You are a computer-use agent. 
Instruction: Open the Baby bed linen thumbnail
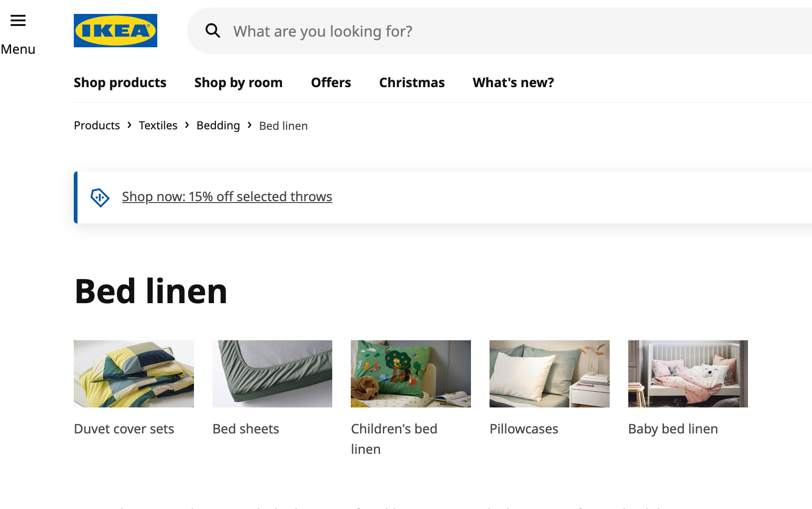688,374
